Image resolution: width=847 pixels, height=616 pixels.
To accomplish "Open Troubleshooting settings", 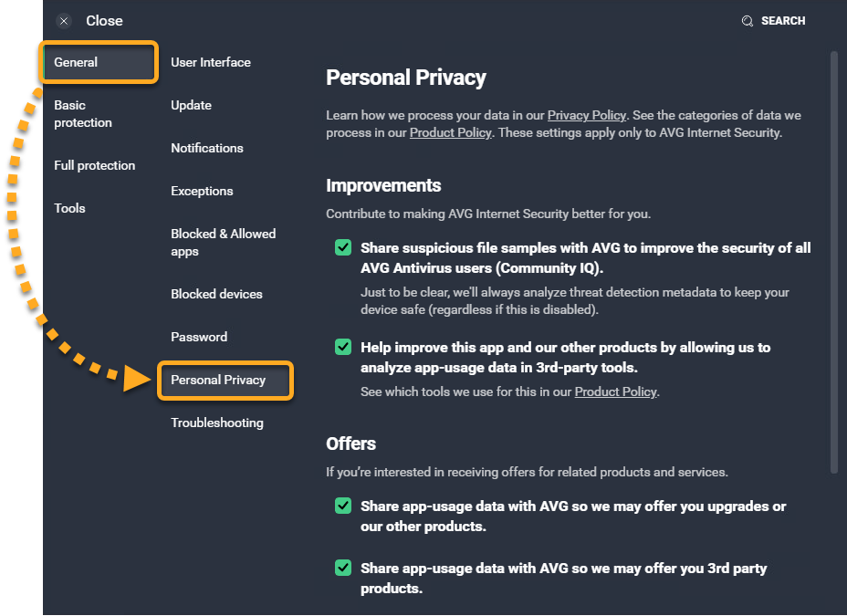I will [217, 423].
